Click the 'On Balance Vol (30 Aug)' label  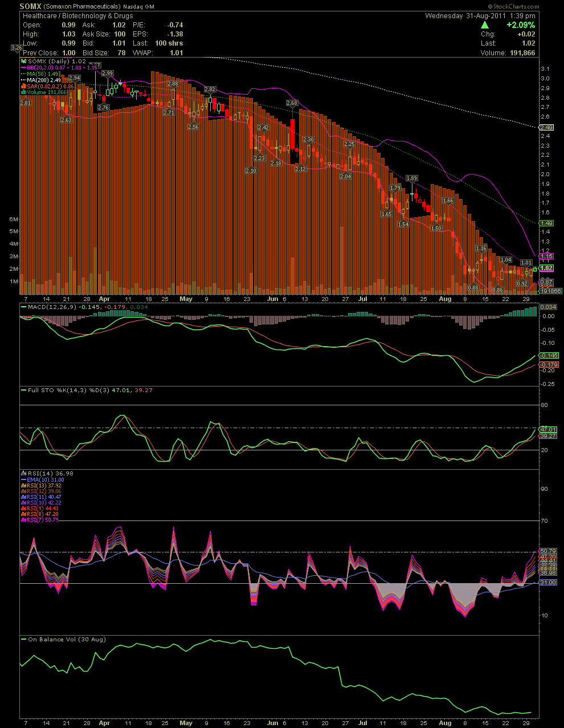click(67, 639)
